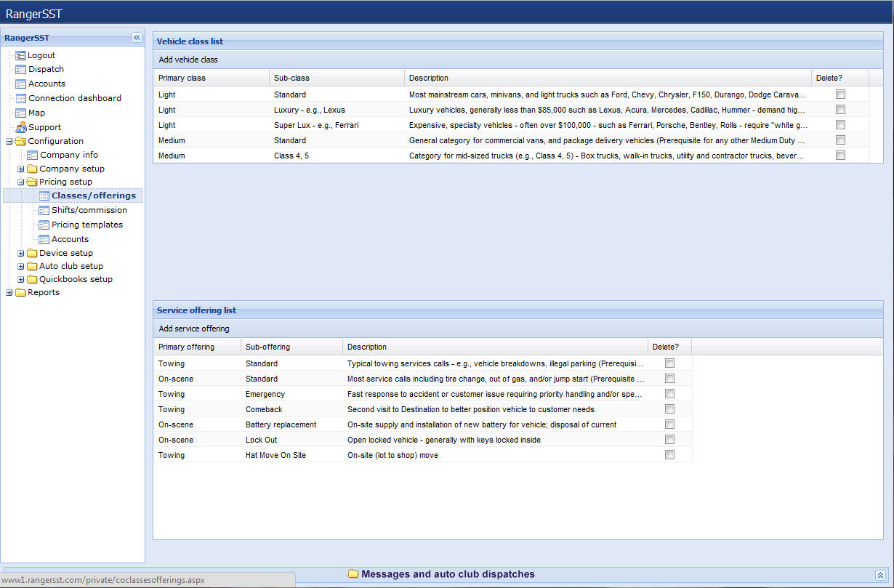Open Company info page icon
The image size is (894, 588).
coord(32,155)
